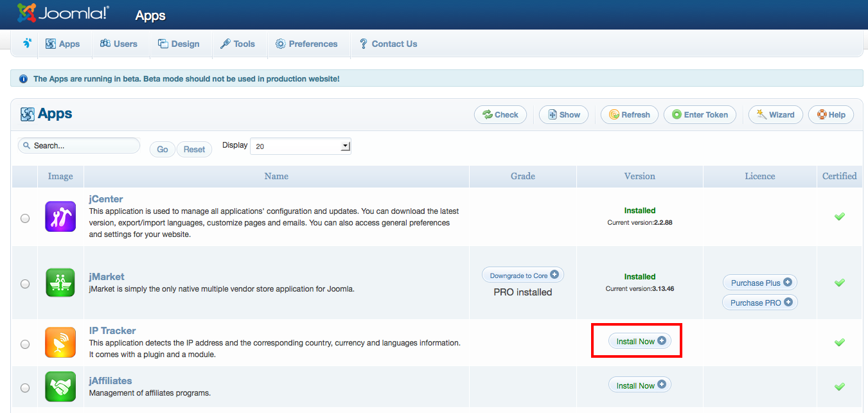Open the IP Tracker name link
This screenshot has width=868, height=413.
click(x=112, y=331)
